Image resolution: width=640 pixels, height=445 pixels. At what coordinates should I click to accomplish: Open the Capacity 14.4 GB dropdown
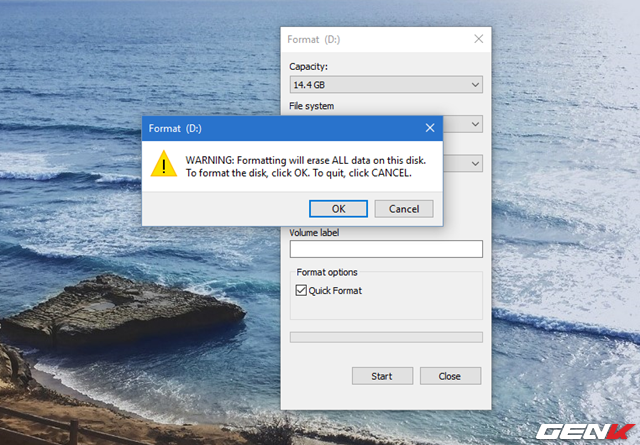386,85
